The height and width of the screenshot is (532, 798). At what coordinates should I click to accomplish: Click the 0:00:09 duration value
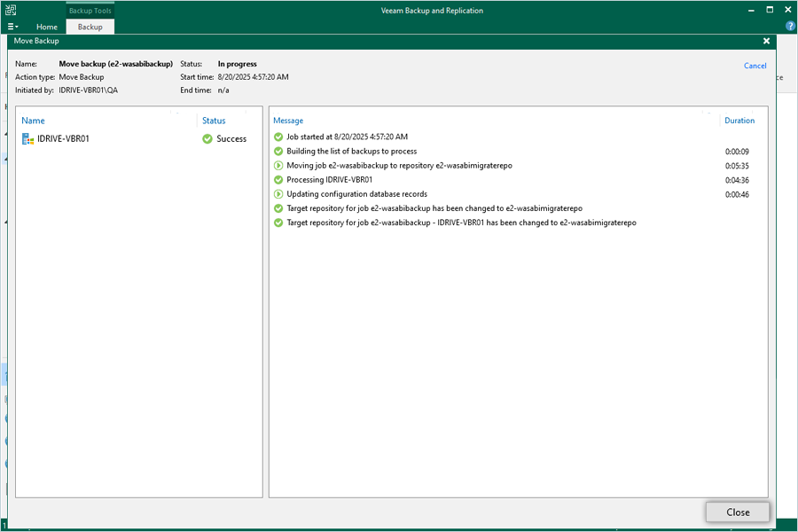[737, 152]
